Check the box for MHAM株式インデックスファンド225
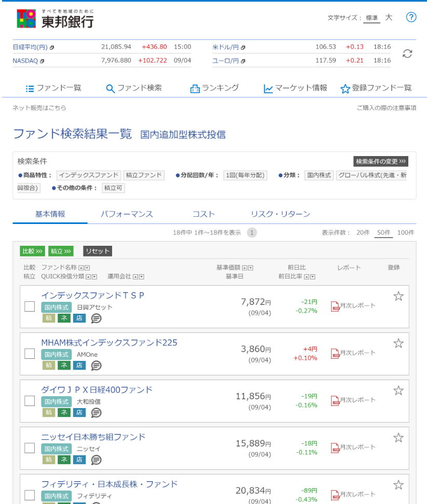This screenshot has width=427, height=504. coord(30,354)
